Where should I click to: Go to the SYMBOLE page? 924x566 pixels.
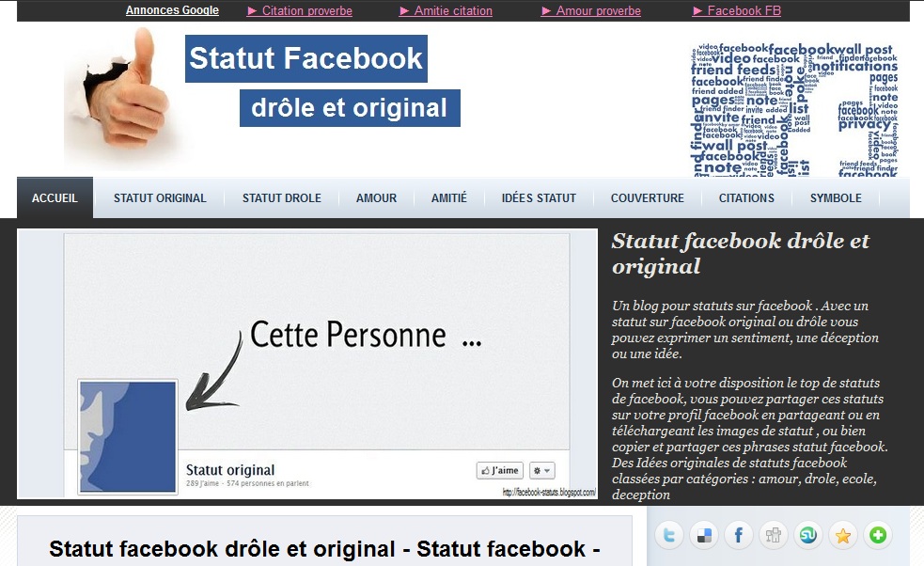836,198
